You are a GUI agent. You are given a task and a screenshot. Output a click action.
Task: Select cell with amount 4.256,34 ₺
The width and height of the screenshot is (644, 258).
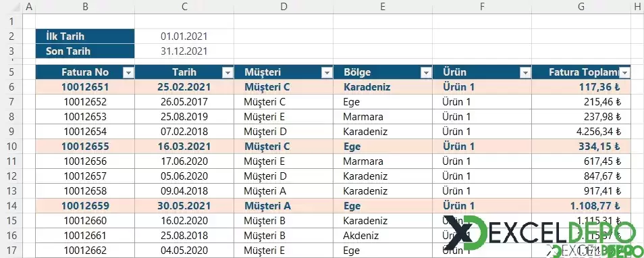(581, 132)
